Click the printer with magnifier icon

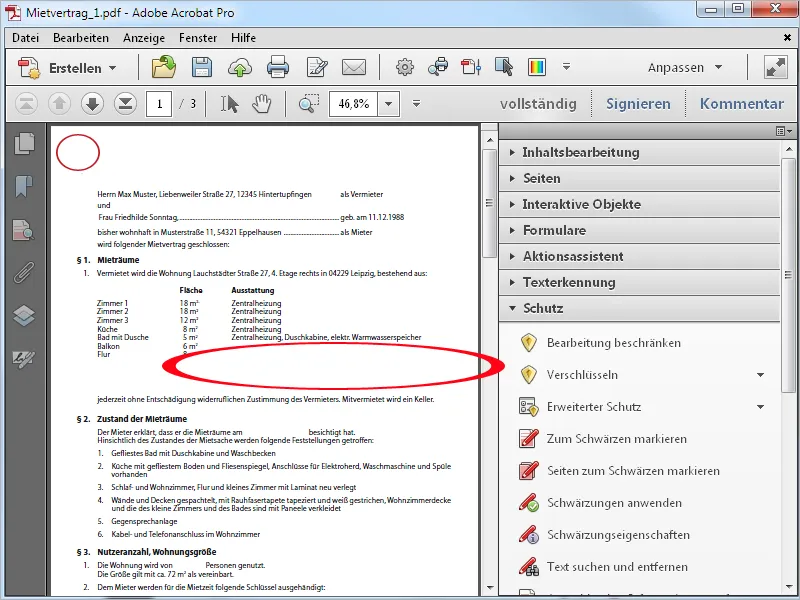[x=438, y=67]
